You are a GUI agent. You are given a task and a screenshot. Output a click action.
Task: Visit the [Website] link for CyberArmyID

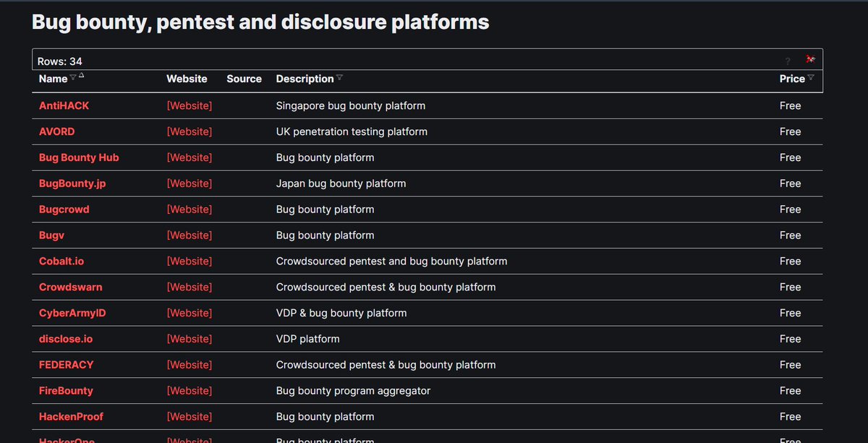190,313
